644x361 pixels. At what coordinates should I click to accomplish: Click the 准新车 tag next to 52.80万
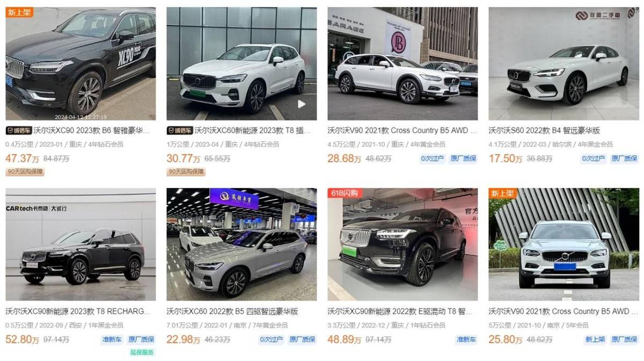point(112,340)
